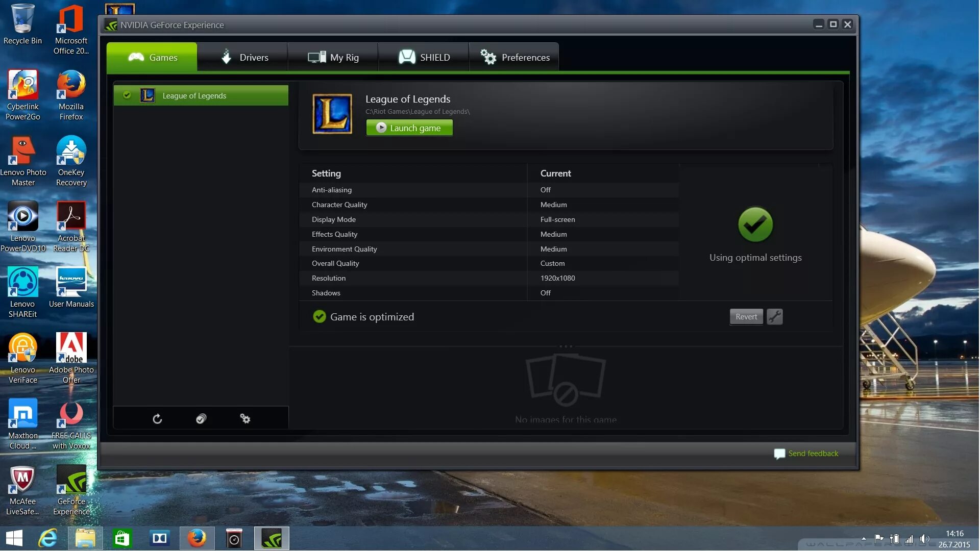Click Firefox taskbar button
The width and height of the screenshot is (980, 551).
click(197, 538)
